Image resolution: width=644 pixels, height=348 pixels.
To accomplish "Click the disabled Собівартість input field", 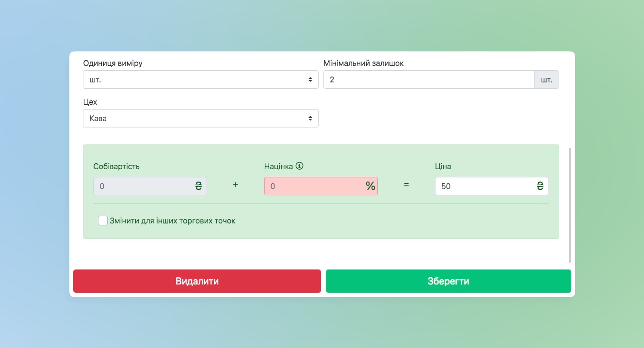I will click(x=143, y=186).
